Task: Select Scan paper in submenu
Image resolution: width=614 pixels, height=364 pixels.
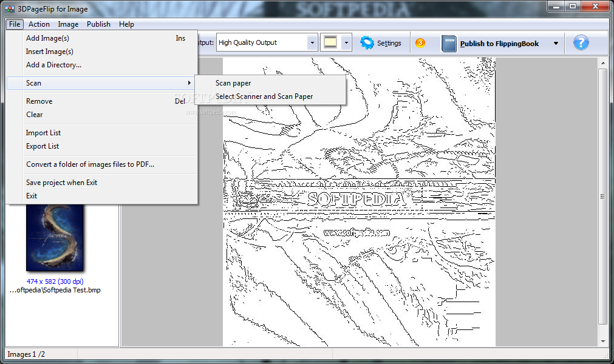Action: (x=270, y=83)
